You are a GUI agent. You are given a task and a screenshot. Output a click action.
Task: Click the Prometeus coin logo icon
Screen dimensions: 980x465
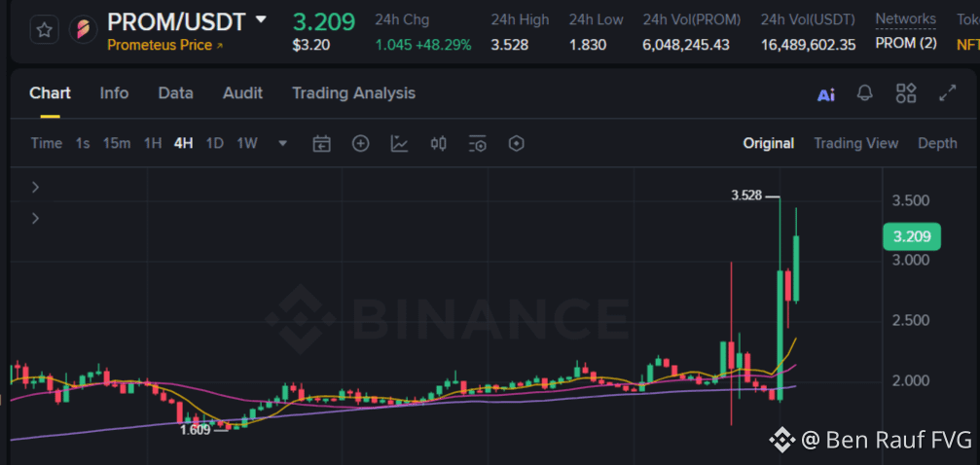point(83,30)
